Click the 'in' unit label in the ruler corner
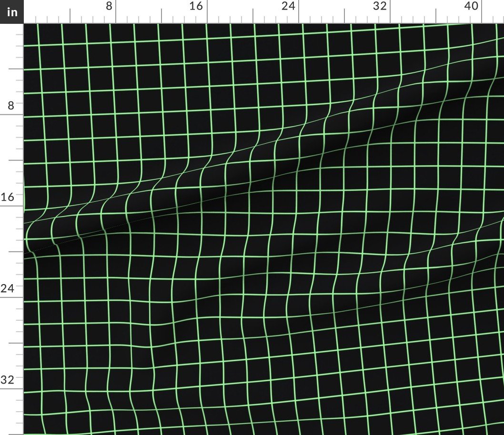504x435 pixels. (x=12, y=12)
